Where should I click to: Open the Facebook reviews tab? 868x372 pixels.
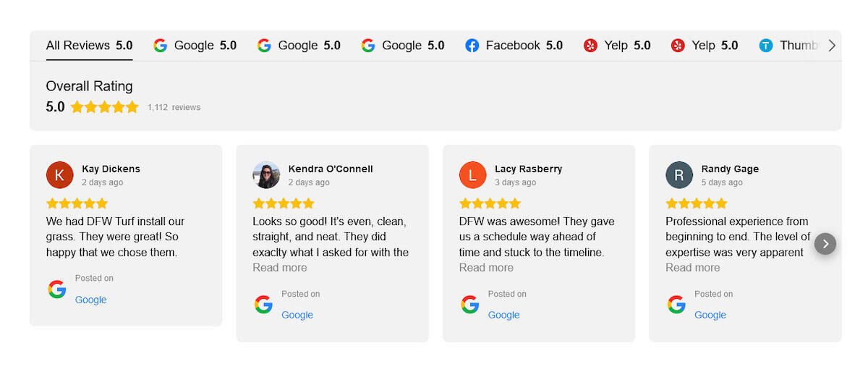tap(514, 46)
